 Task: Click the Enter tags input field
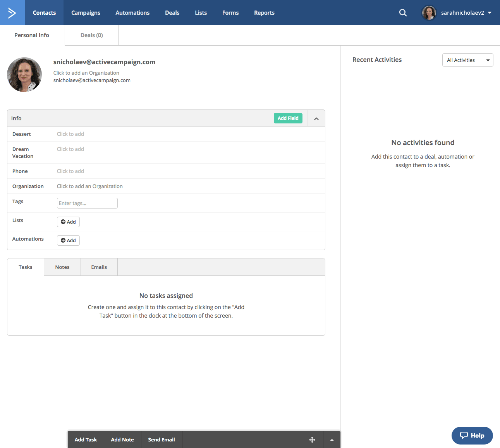tap(87, 203)
